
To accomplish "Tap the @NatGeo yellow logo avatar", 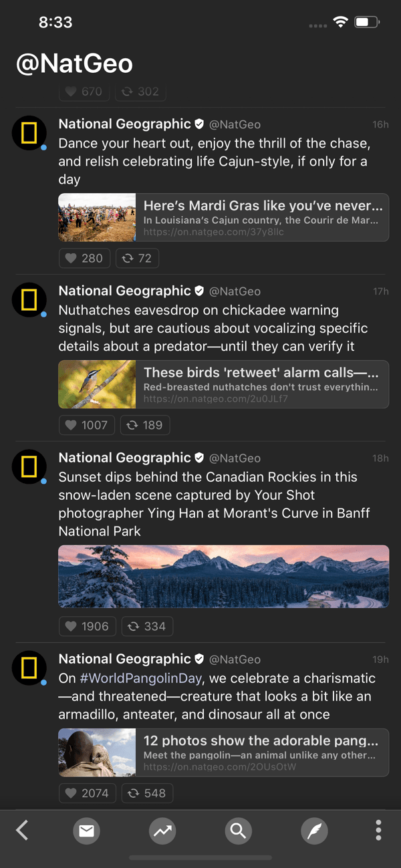I will click(29, 133).
